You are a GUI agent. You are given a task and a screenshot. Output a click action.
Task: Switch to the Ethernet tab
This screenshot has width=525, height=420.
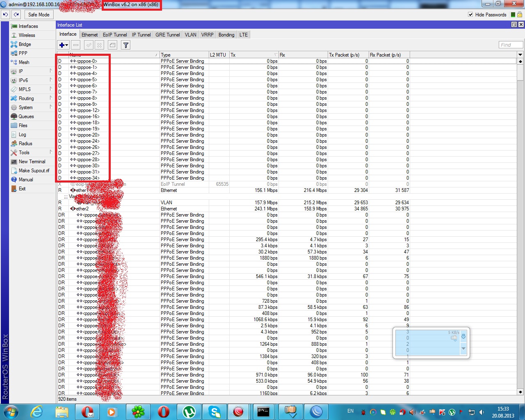89,35
